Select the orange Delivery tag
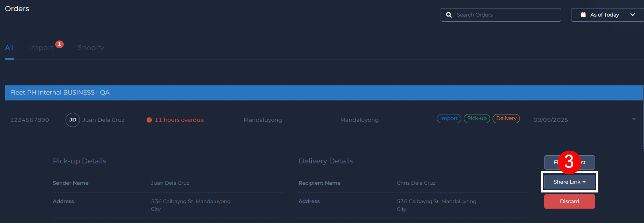This screenshot has height=223, width=644. pos(506,118)
